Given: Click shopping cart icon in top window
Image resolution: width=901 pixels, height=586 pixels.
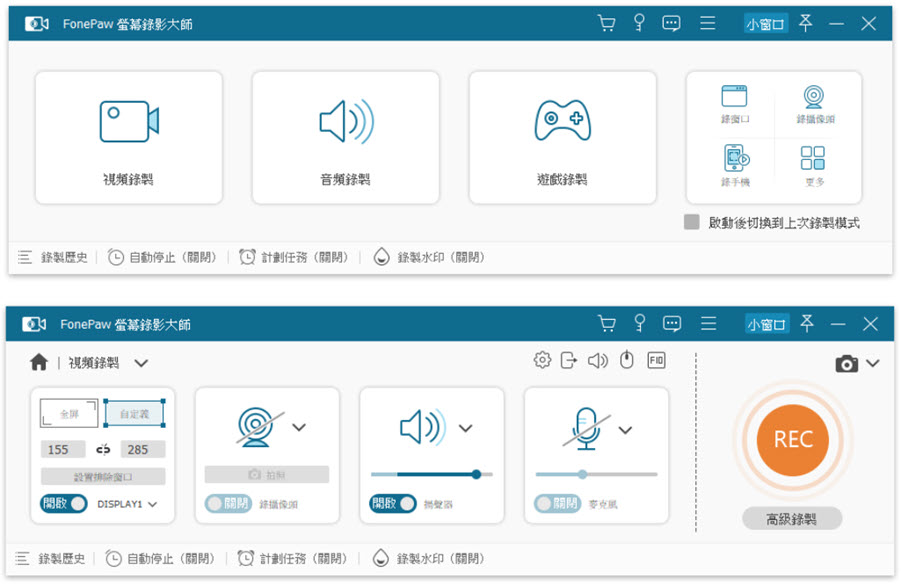Looking at the screenshot, I should [x=606, y=23].
